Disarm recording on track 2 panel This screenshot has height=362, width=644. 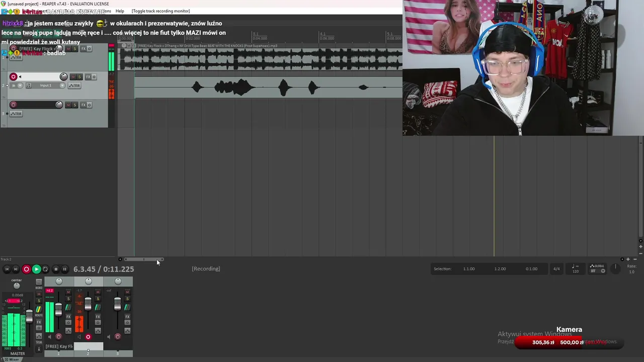14,77
